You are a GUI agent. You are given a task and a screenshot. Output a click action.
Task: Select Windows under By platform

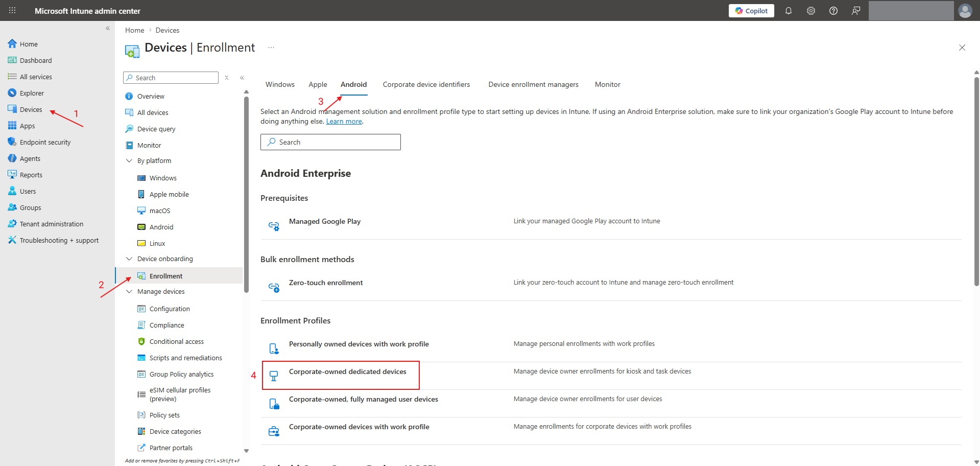click(x=163, y=178)
